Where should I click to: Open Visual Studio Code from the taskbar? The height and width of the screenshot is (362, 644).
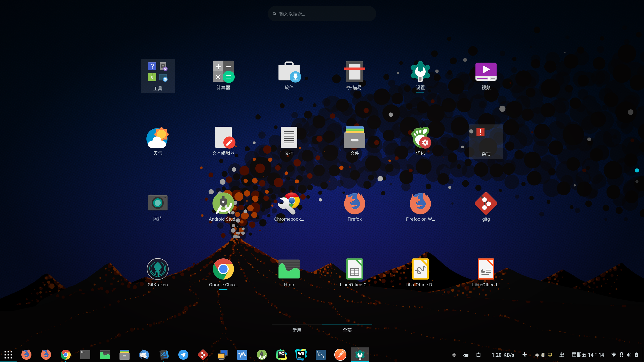[164, 355]
